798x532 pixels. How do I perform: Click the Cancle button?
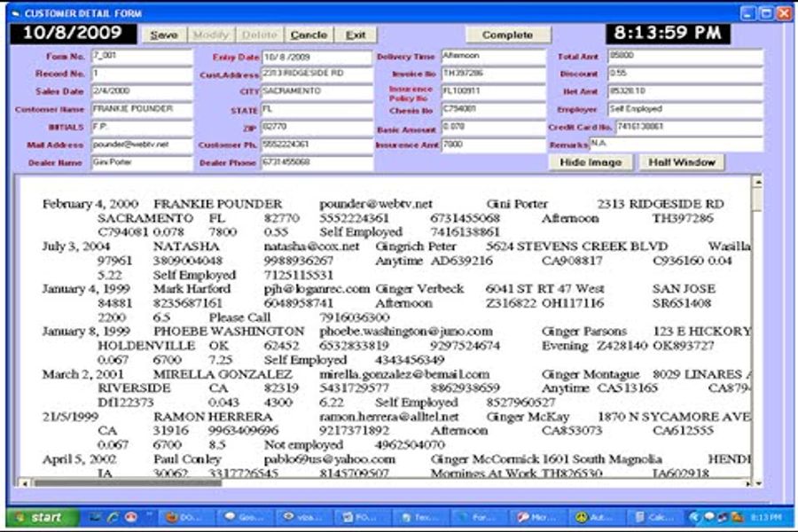pyautogui.click(x=309, y=35)
